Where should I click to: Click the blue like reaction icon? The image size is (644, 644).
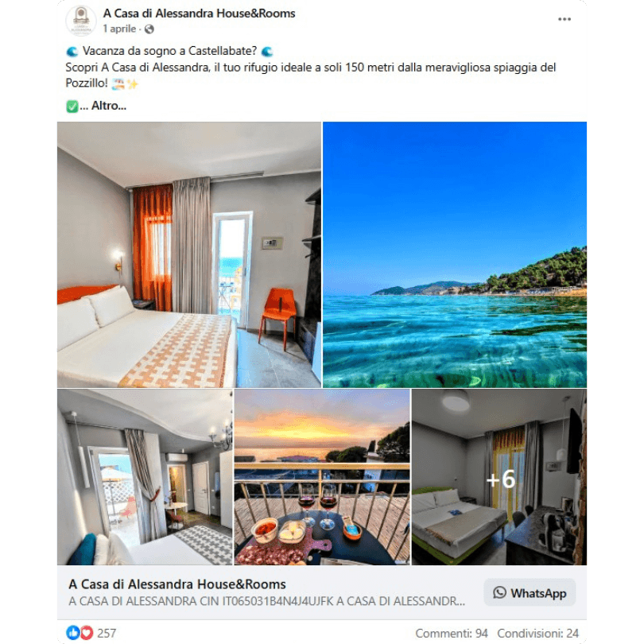72,633
